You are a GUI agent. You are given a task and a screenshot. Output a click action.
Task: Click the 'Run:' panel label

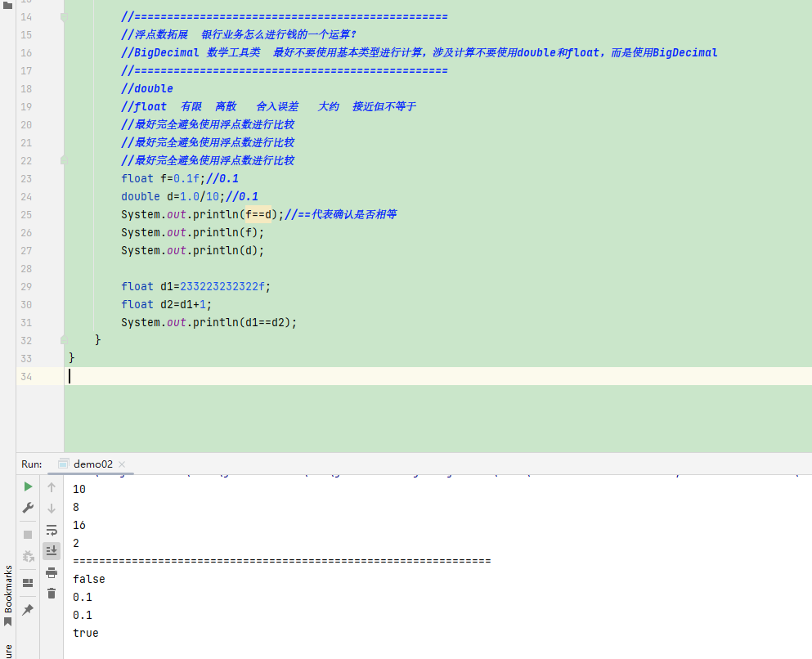click(32, 464)
